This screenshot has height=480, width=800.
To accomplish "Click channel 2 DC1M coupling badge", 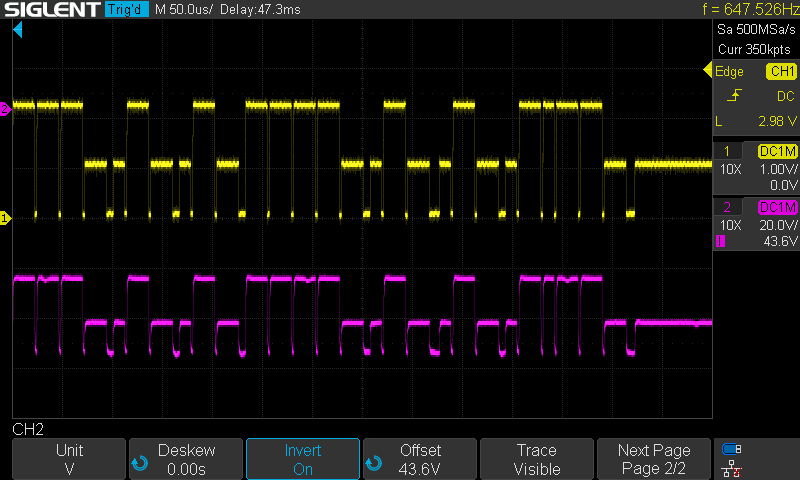I will tap(777, 207).
